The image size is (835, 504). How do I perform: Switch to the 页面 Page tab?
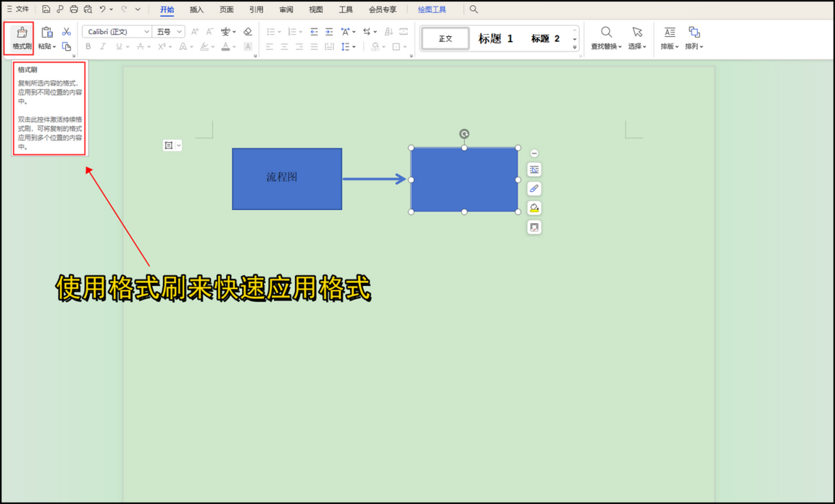pyautogui.click(x=226, y=10)
